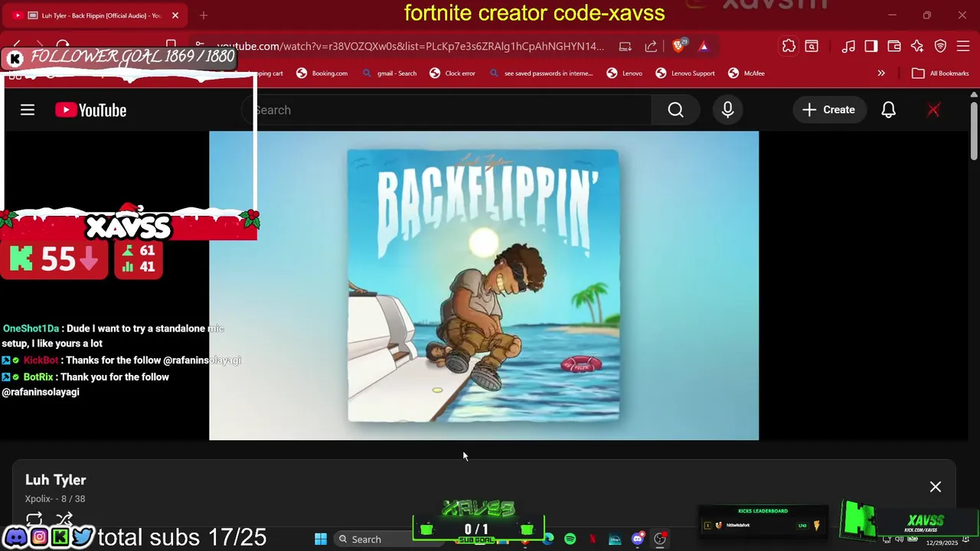Open the Leo AI sparkle icon
The width and height of the screenshot is (980, 551).
[x=917, y=46]
